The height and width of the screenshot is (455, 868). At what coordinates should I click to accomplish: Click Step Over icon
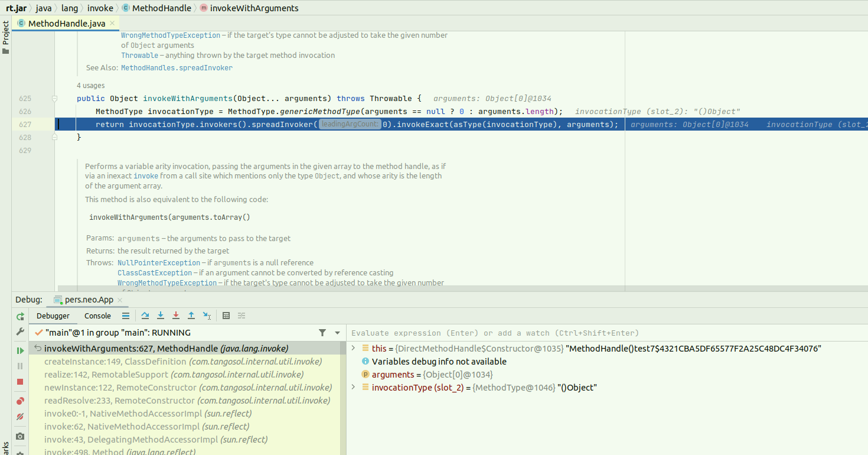[x=145, y=316]
